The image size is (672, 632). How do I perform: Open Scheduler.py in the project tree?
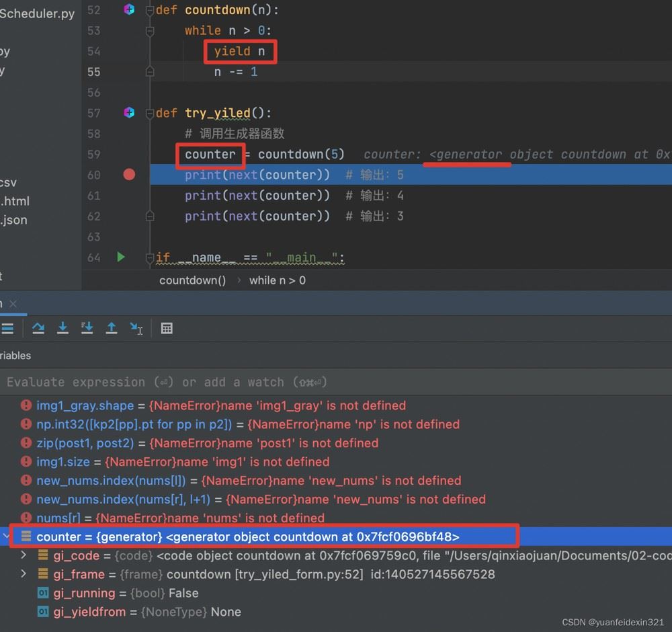(x=37, y=13)
